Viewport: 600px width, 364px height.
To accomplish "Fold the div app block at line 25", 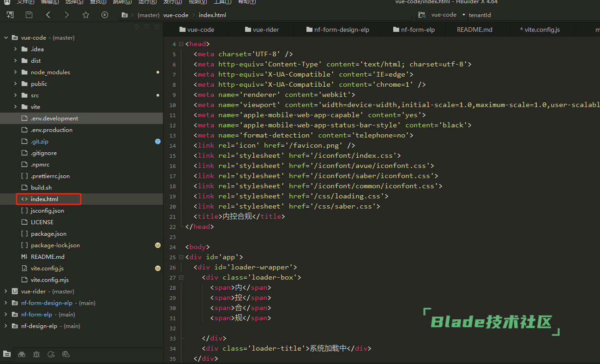I will 181,257.
